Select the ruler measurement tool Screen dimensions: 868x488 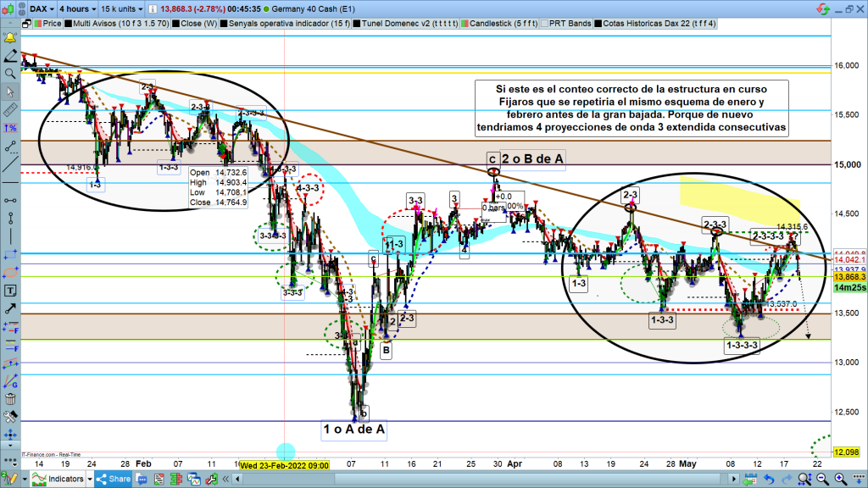point(10,109)
